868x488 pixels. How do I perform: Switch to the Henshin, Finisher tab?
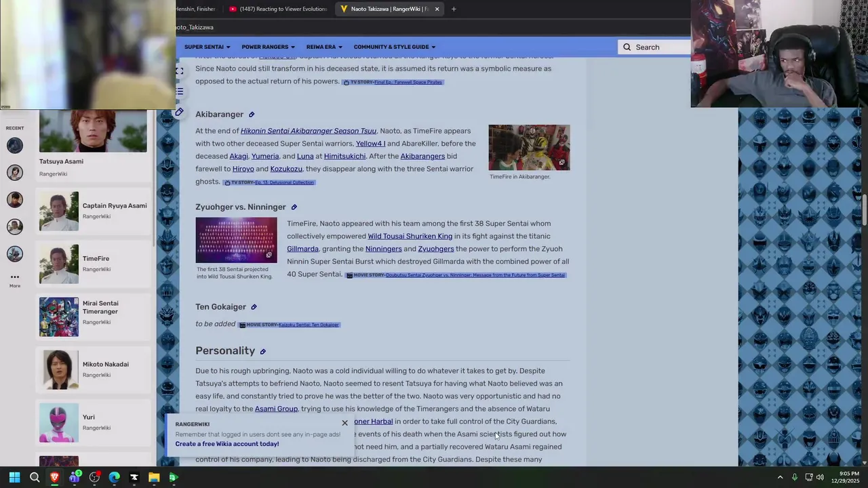coord(197,9)
